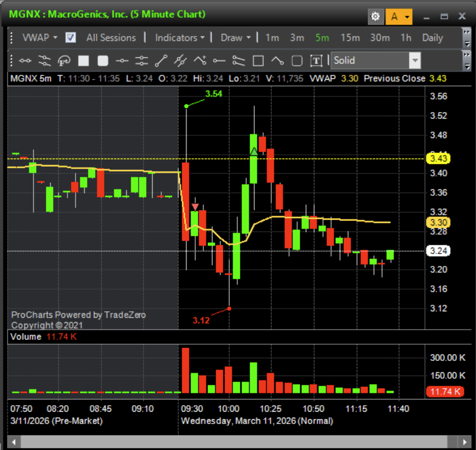The width and height of the screenshot is (476, 450).
Task: Select the crossed pitchfork lines tool
Action: (181, 61)
